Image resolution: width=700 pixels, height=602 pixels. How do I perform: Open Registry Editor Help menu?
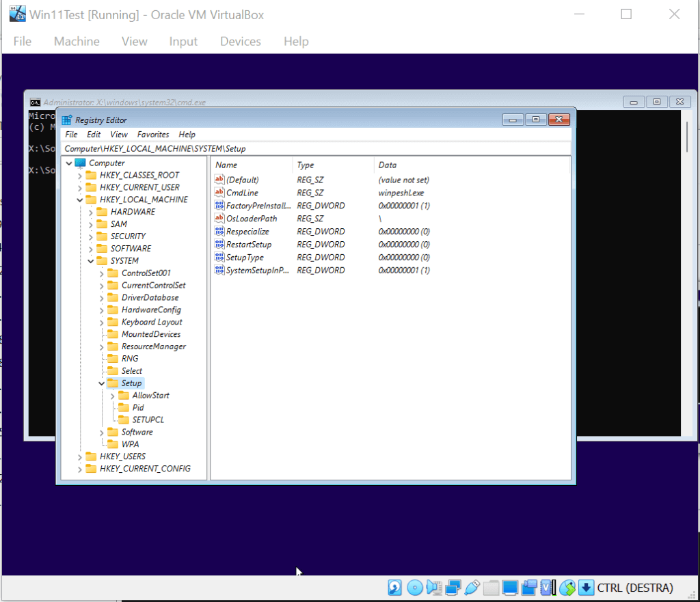187,135
